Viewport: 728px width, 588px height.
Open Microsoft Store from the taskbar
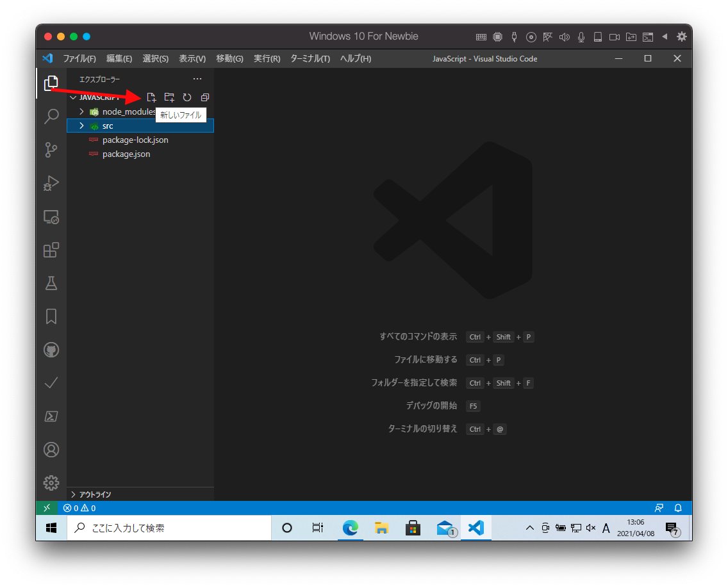coord(413,528)
